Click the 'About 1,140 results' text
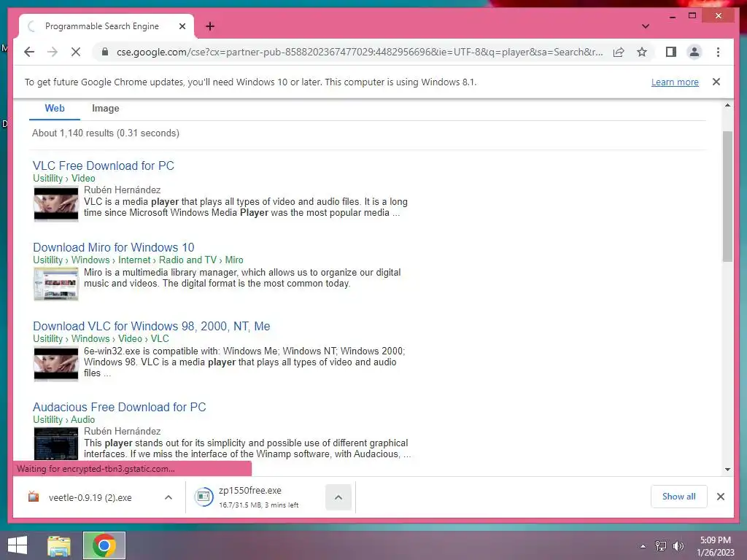 (x=105, y=133)
